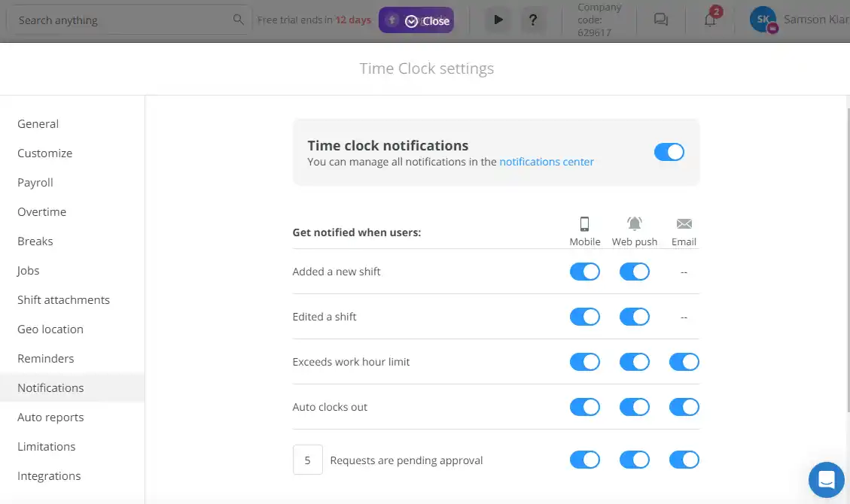Viewport: 850px width, 504px height.
Task: Click the SK profile avatar
Action: click(763, 20)
